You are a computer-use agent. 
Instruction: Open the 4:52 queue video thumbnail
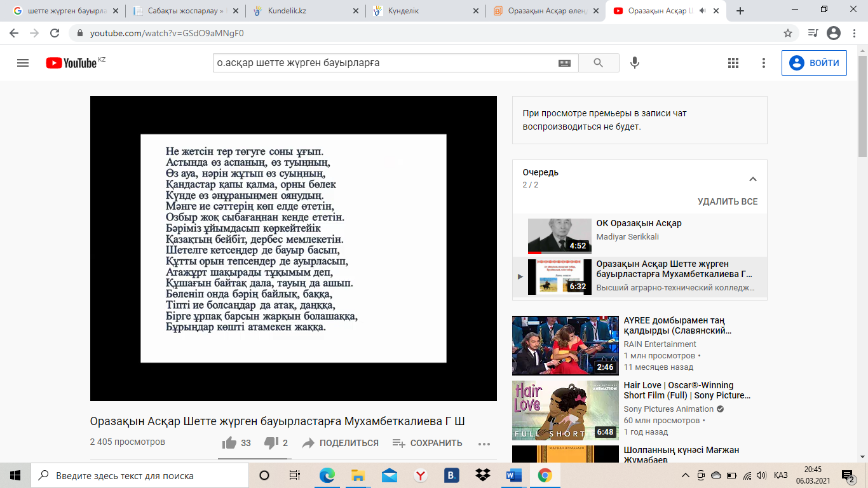[x=560, y=236]
